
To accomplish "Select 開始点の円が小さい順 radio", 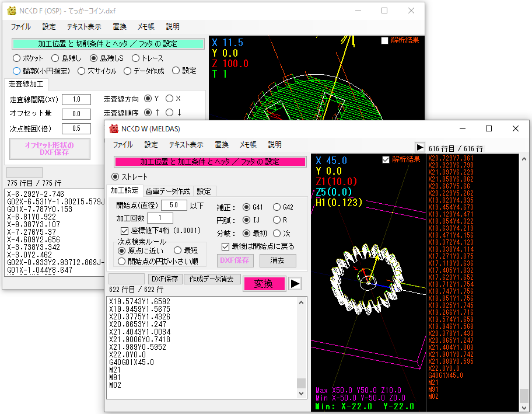I will pos(121,262).
